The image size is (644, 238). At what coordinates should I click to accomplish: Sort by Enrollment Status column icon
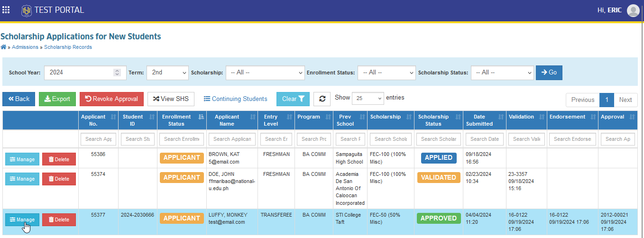click(201, 117)
